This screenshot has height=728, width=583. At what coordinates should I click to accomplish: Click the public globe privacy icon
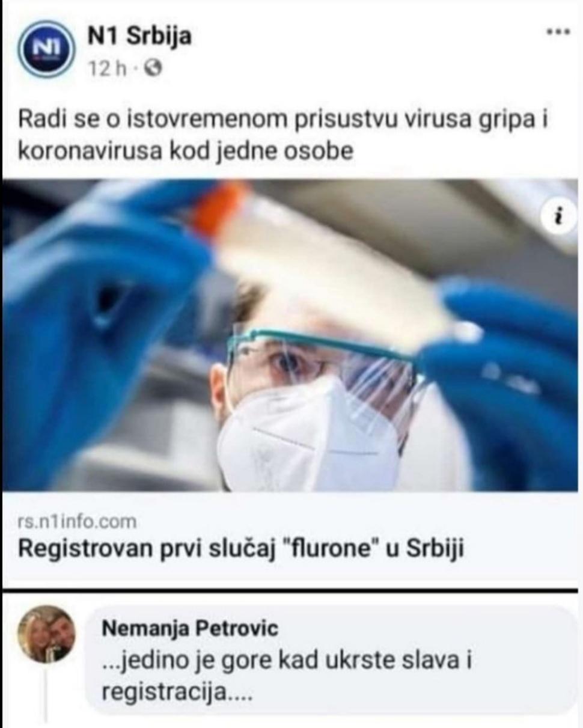155,69
